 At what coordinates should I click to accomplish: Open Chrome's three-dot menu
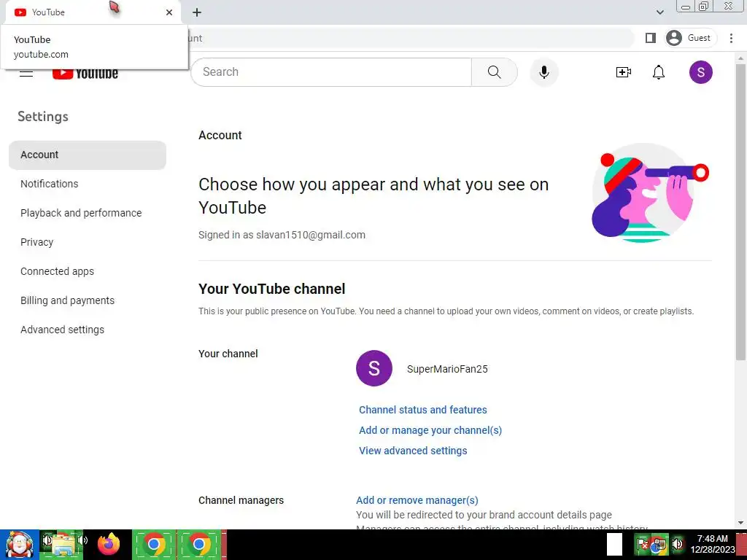coord(731,38)
